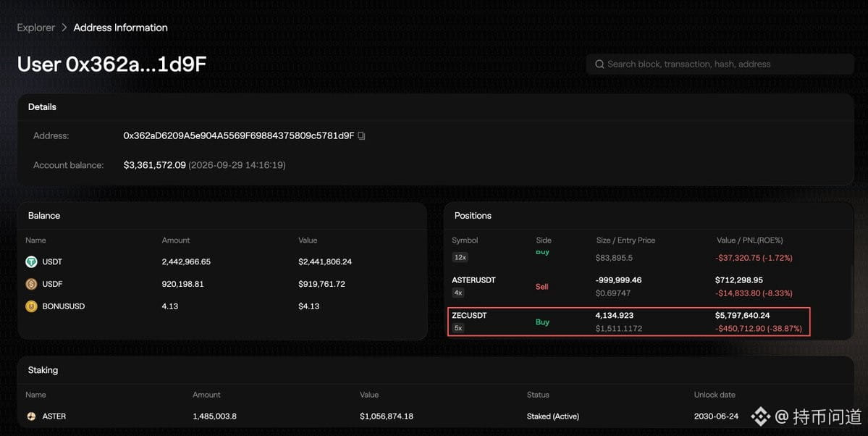Click the 5x leverage badge under ZECUSDT

point(458,328)
